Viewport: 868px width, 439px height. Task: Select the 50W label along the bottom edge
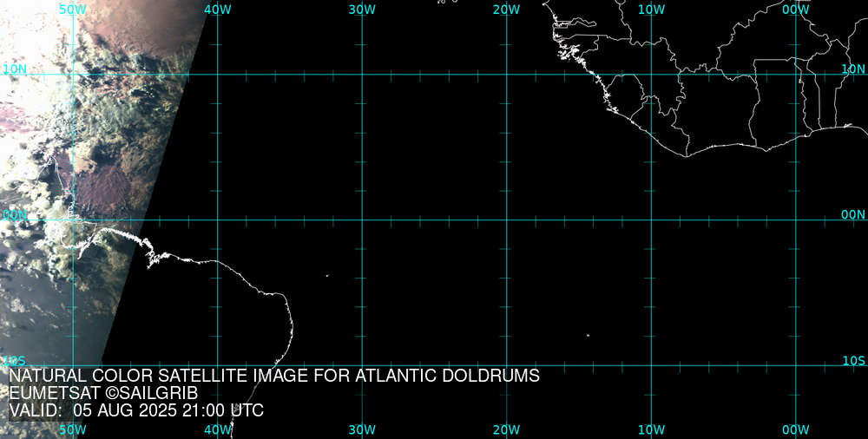click(x=73, y=429)
